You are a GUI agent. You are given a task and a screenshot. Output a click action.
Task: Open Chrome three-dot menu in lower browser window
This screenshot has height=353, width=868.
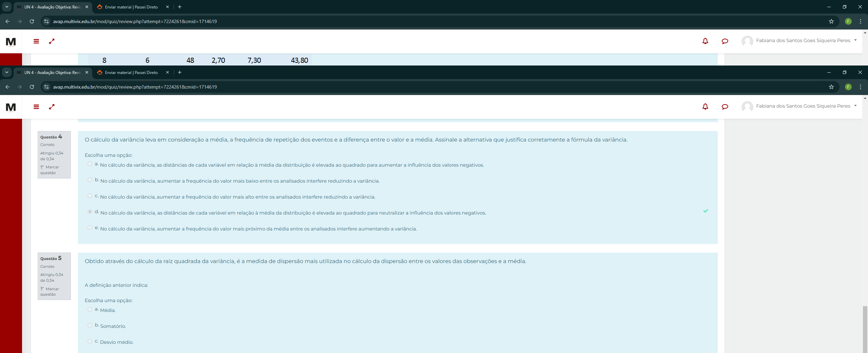point(860,87)
